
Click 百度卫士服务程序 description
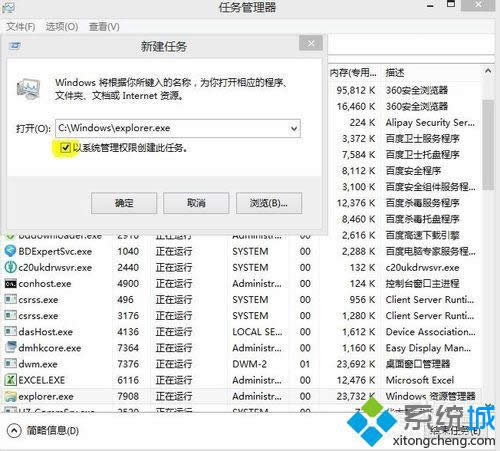click(422, 138)
